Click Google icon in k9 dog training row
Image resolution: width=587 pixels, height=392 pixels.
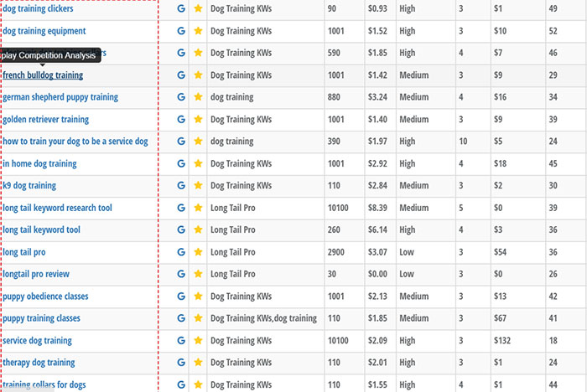coord(181,186)
